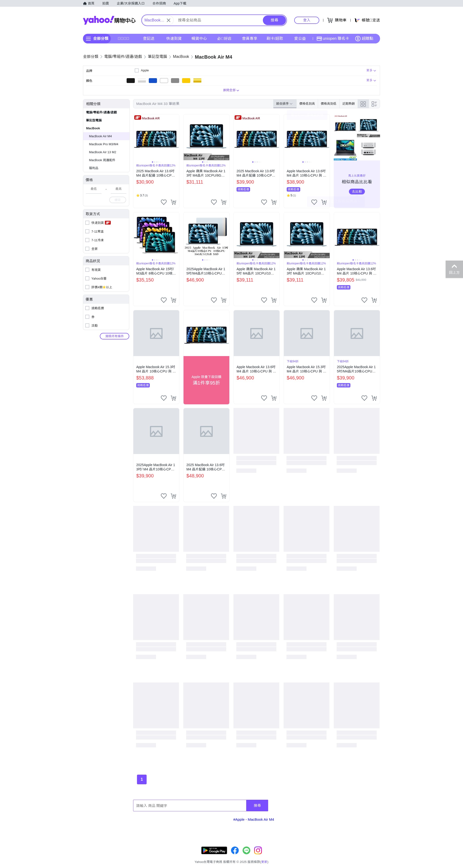Open the Facebook icon in footer
Screen dimensions: 463x868
[x=235, y=850]
